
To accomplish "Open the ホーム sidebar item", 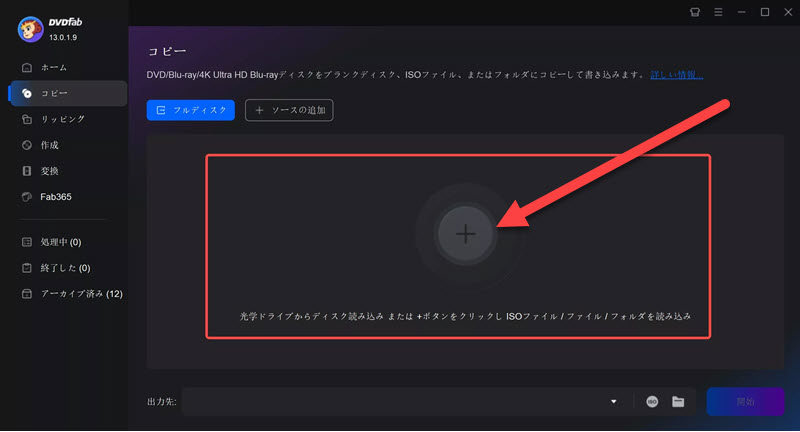I will [x=68, y=67].
